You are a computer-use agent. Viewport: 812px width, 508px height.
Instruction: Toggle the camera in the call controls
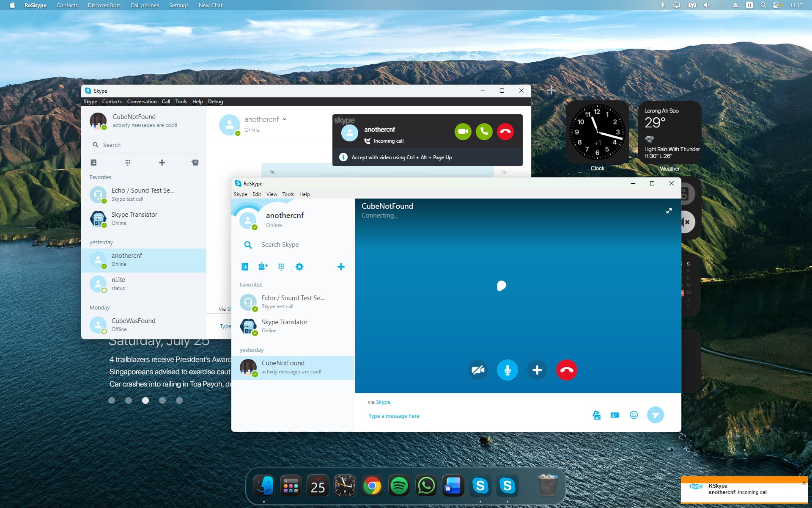coord(478,370)
